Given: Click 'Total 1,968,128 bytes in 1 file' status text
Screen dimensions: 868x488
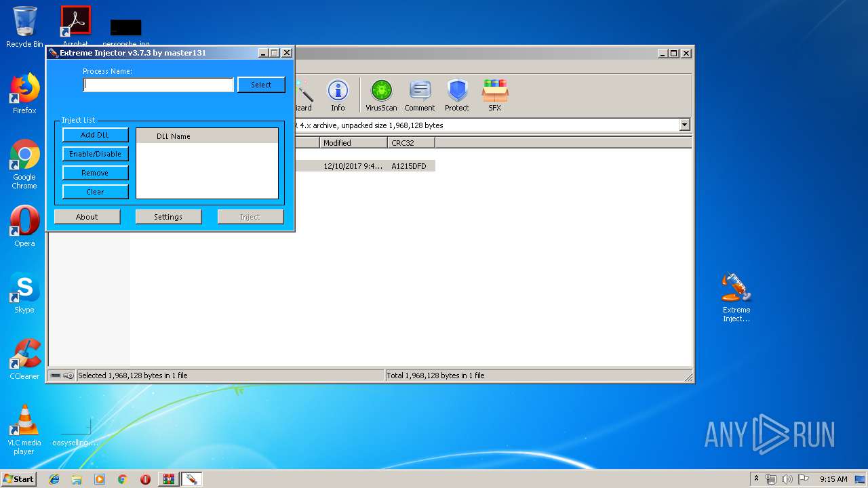Looking at the screenshot, I should tap(435, 375).
